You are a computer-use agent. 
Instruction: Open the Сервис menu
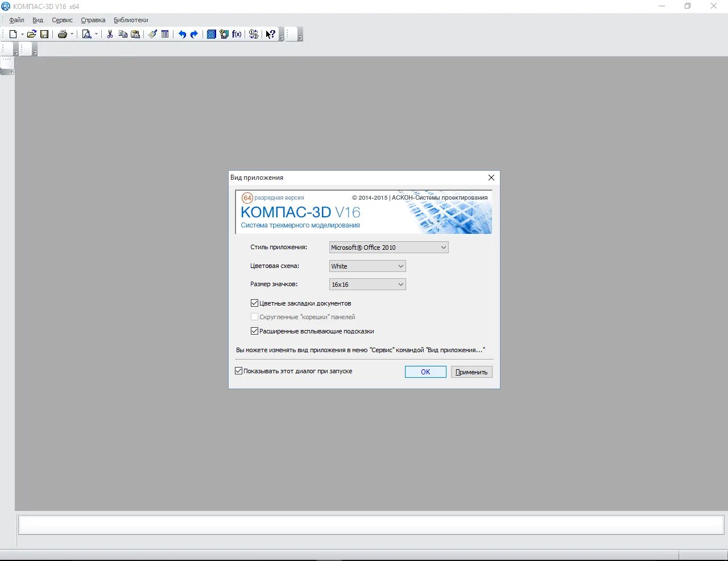pos(62,20)
